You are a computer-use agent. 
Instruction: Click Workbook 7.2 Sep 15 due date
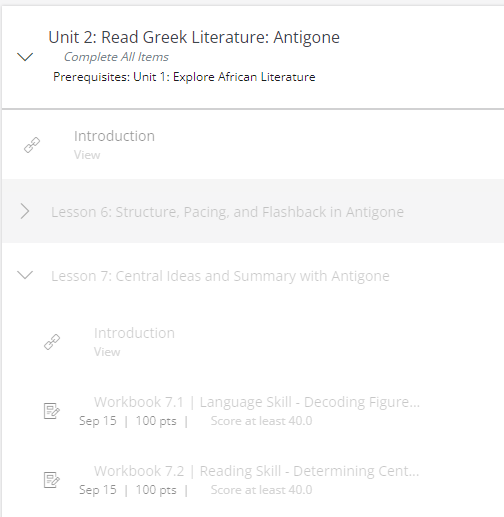coord(98,490)
